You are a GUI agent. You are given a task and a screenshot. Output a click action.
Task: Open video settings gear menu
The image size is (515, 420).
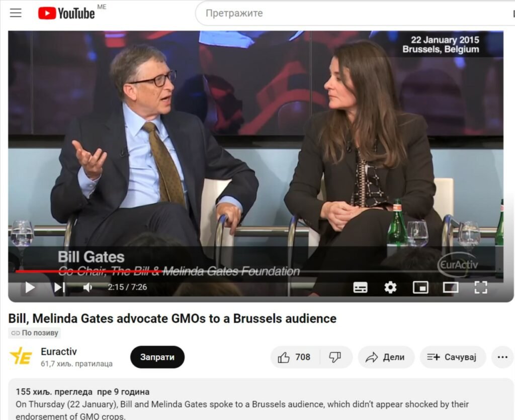click(x=390, y=288)
